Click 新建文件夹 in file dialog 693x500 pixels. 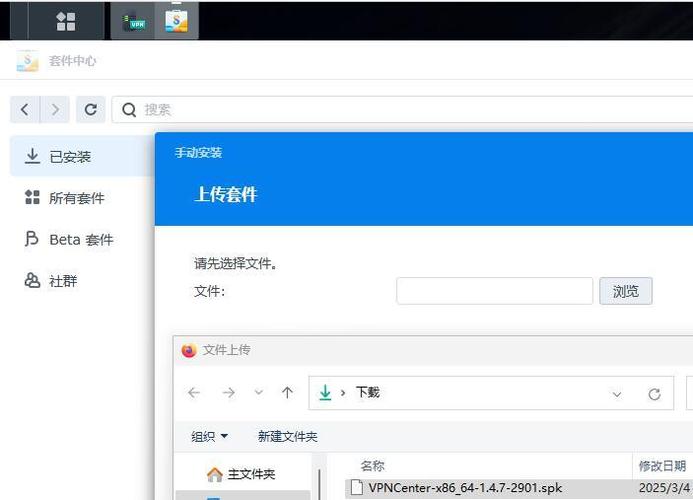[x=287, y=436]
